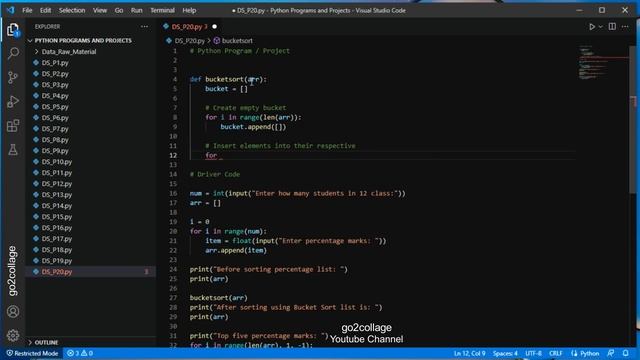The height and width of the screenshot is (360, 640).
Task: Open DS_P9.py in explorer
Action: click(x=55, y=151)
